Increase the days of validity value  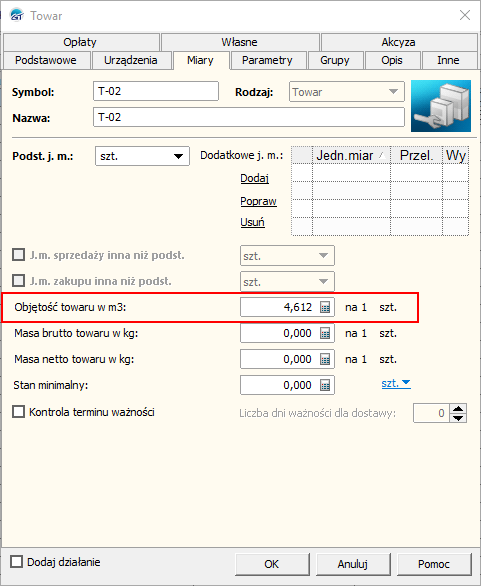coord(458,408)
